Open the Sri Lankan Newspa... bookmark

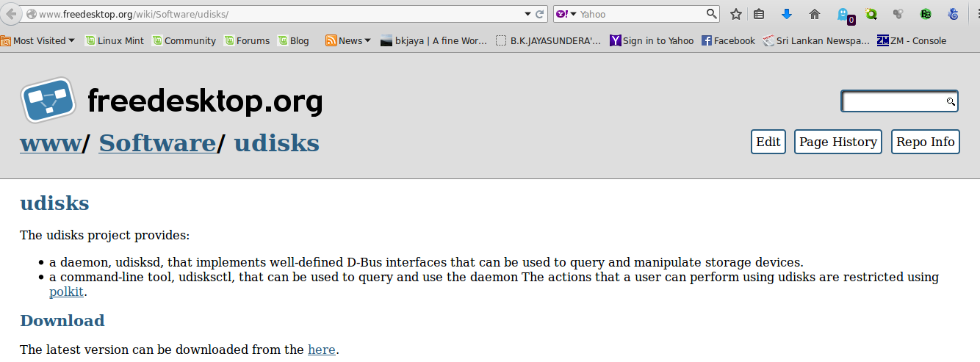point(816,41)
